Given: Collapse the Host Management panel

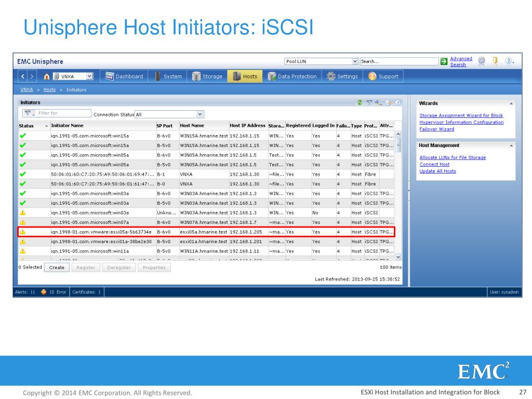Looking at the screenshot, I should coord(511,145).
